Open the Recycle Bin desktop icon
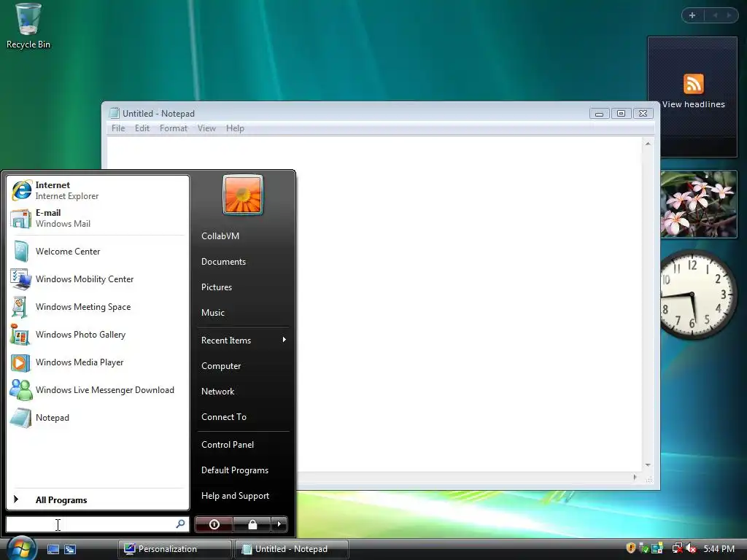This screenshot has height=560, width=747. pos(28,26)
